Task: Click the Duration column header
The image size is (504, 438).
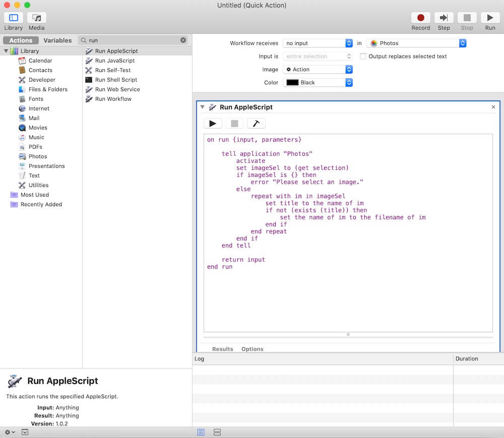Action: 479,359
